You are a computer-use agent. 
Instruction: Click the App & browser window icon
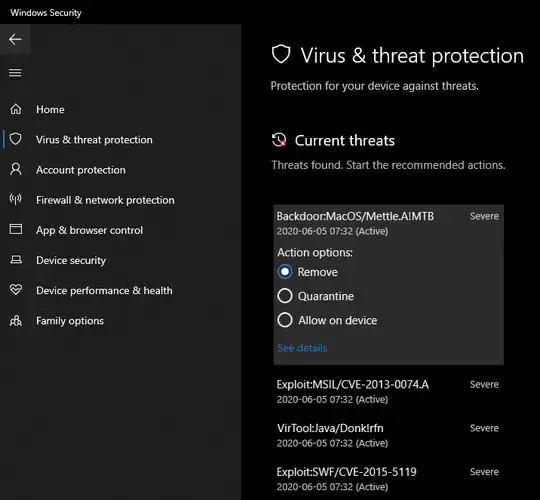click(x=16, y=229)
